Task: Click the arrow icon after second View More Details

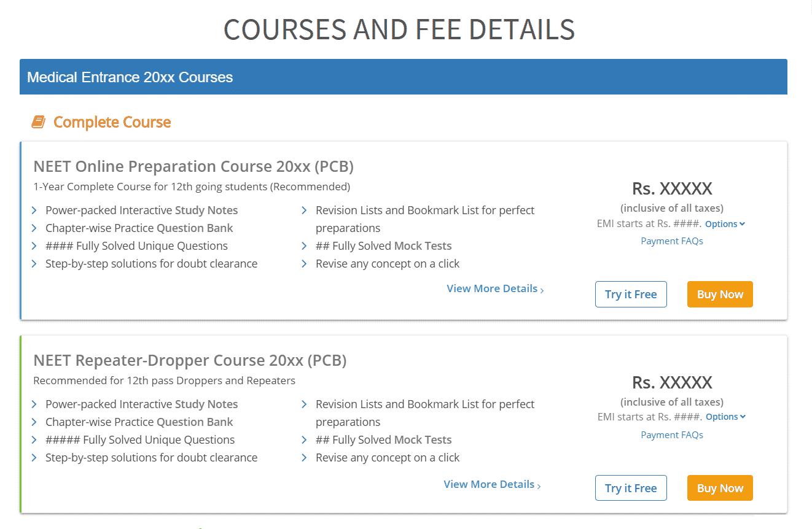Action: 539,485
